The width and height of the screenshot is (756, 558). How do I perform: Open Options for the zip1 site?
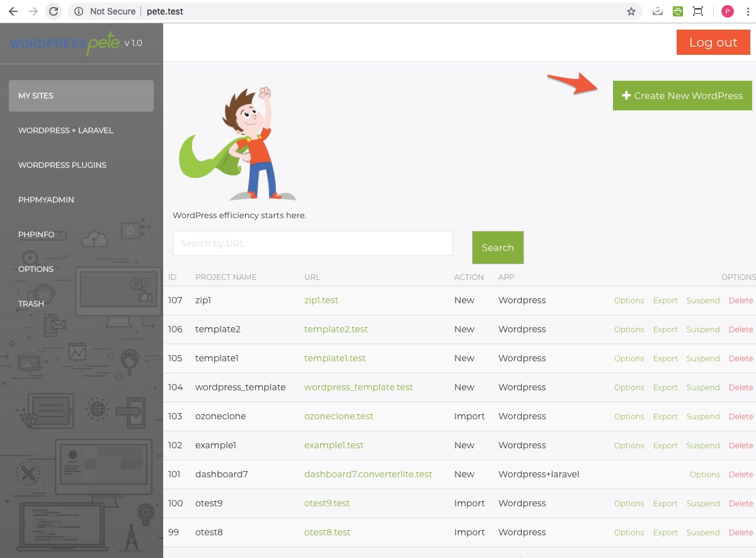tap(629, 301)
